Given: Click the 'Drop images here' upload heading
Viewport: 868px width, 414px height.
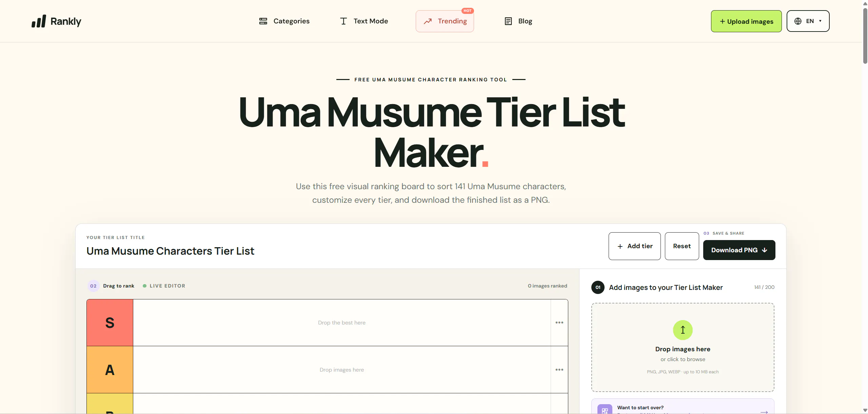Looking at the screenshot, I should pos(683,349).
